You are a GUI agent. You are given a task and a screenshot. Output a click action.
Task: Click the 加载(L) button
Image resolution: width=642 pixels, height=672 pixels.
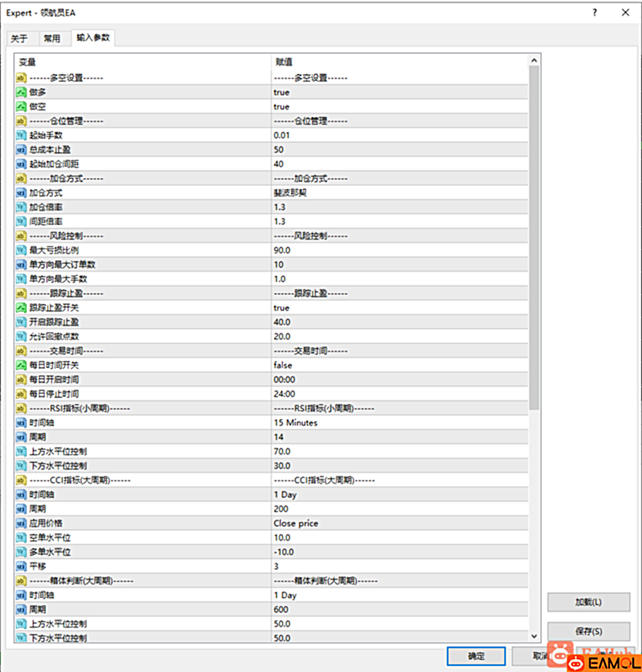pyautogui.click(x=588, y=602)
